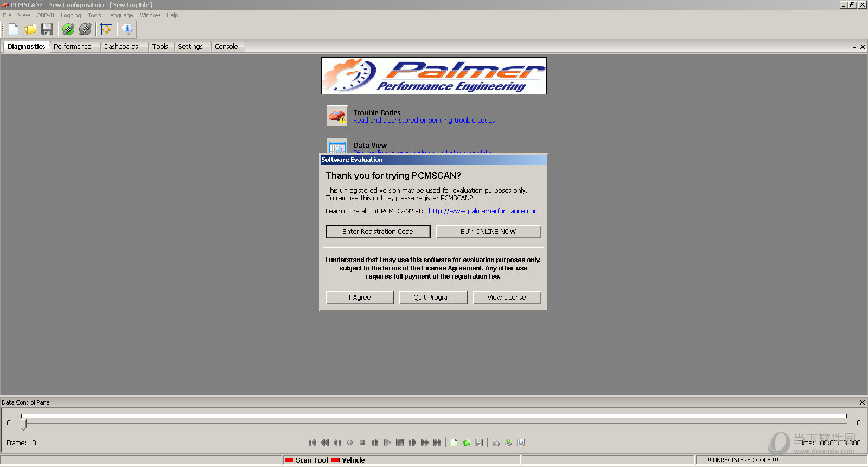
Task: Open the Language menu
Action: [120, 15]
